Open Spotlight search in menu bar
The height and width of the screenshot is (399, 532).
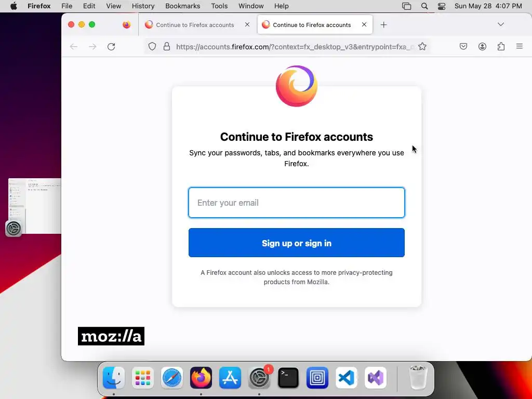(x=424, y=6)
